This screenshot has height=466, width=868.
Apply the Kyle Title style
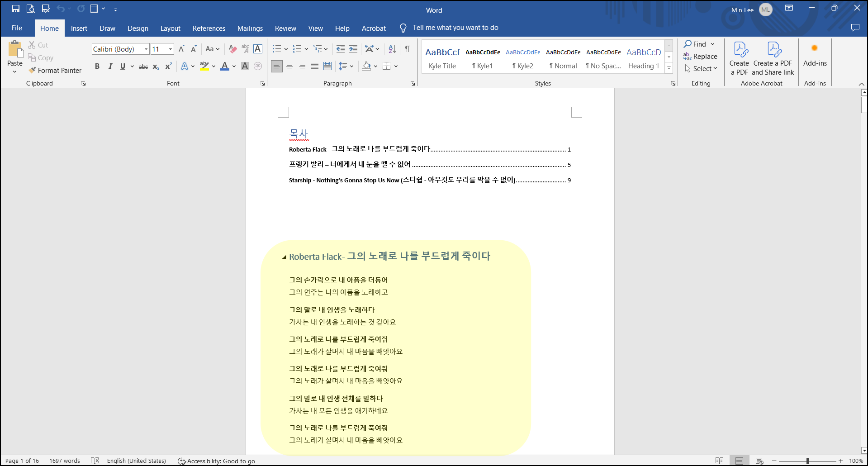(442, 58)
